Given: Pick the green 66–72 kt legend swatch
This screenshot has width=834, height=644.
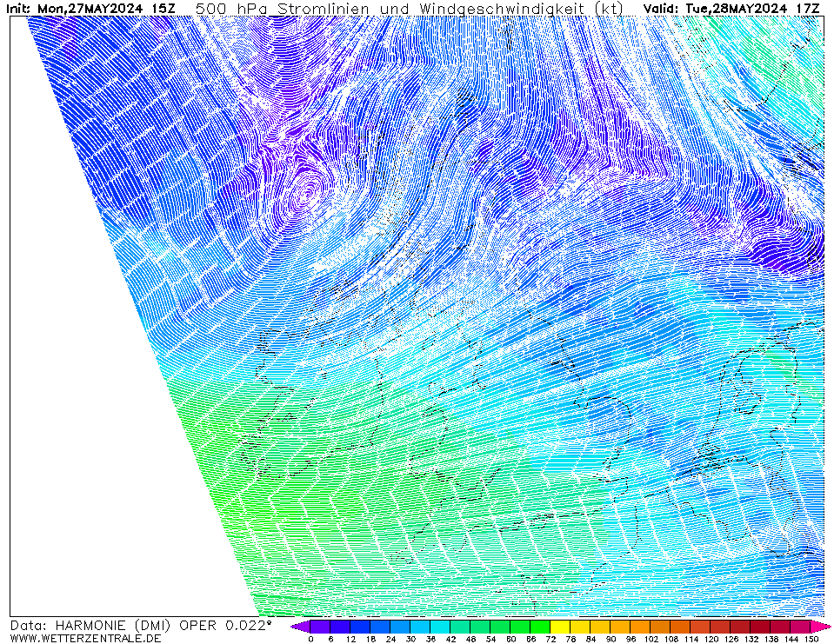Looking at the screenshot, I should (x=540, y=627).
